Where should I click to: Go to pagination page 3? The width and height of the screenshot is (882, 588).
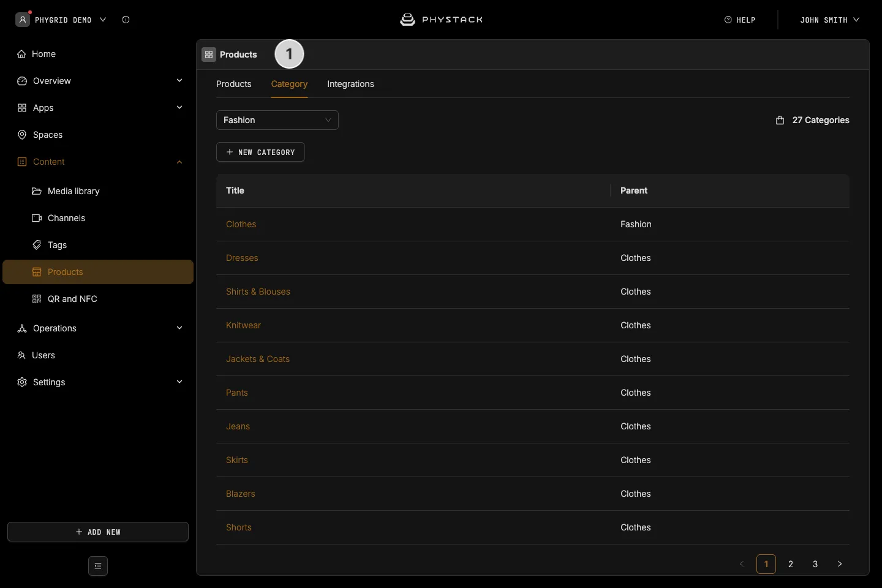(x=815, y=564)
